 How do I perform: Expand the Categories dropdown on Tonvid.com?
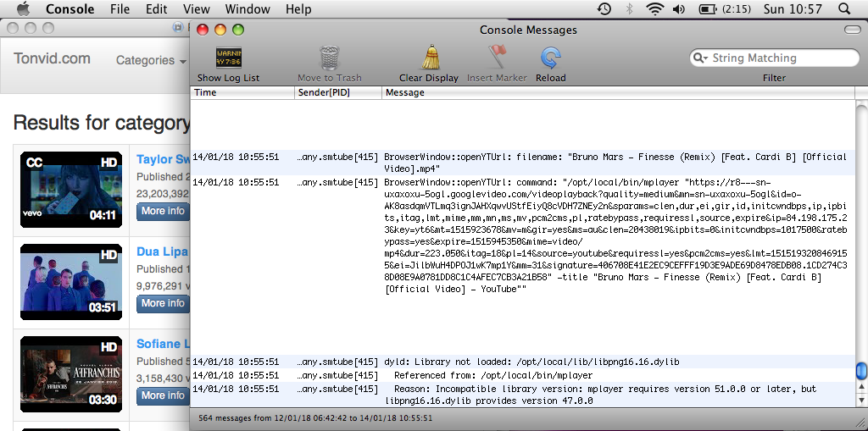tap(151, 60)
